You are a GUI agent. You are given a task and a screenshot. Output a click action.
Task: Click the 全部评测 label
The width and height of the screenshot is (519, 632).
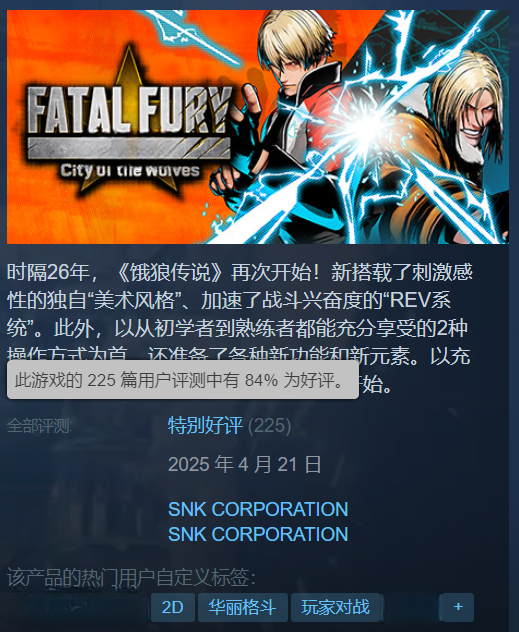(x=39, y=426)
